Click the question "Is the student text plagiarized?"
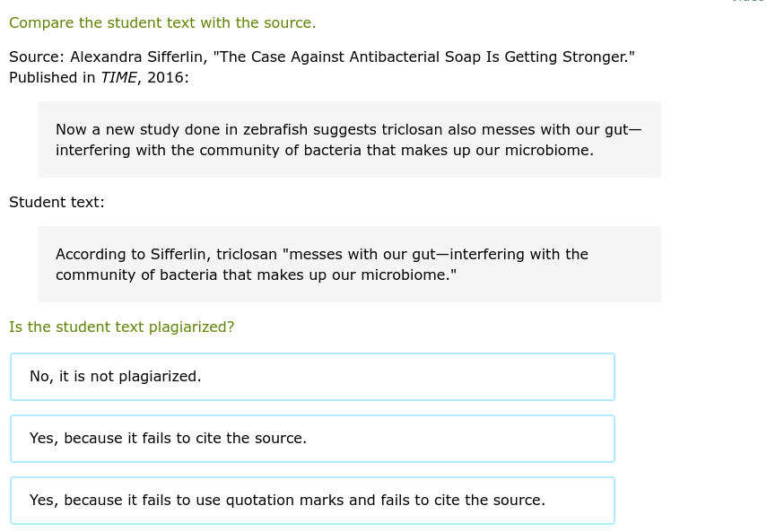The width and height of the screenshot is (767, 532). [121, 327]
